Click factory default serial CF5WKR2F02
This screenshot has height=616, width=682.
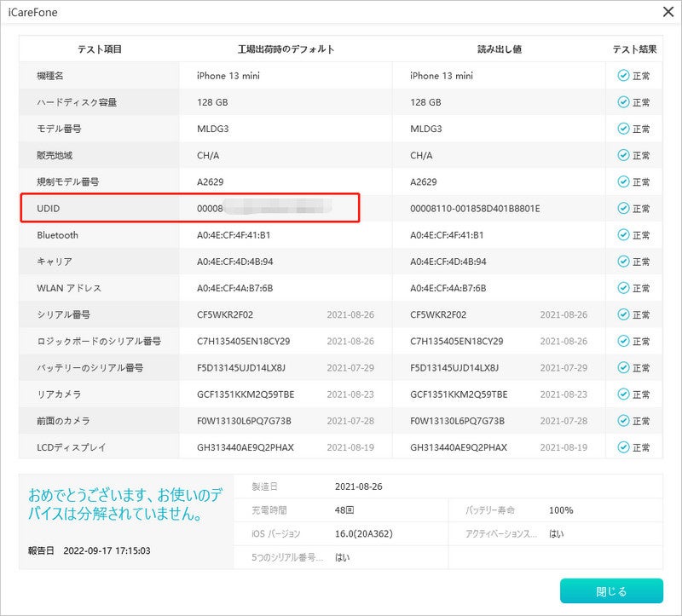pyautogui.click(x=225, y=314)
